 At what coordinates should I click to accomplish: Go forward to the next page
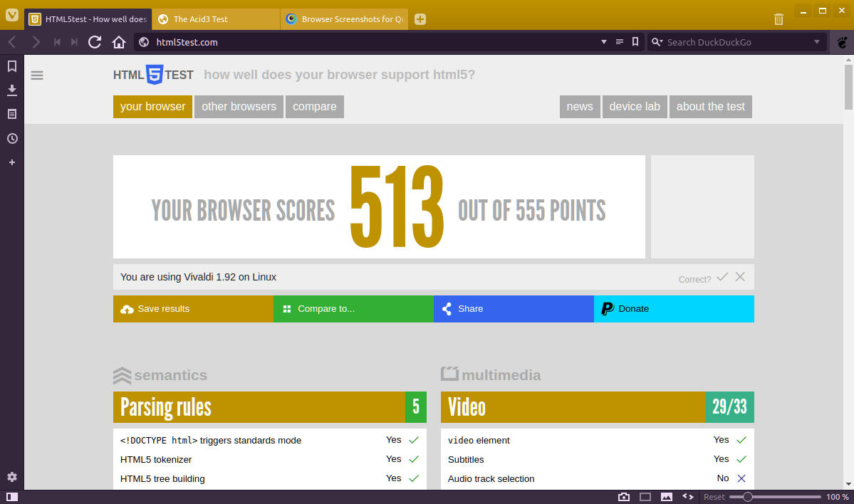(36, 42)
